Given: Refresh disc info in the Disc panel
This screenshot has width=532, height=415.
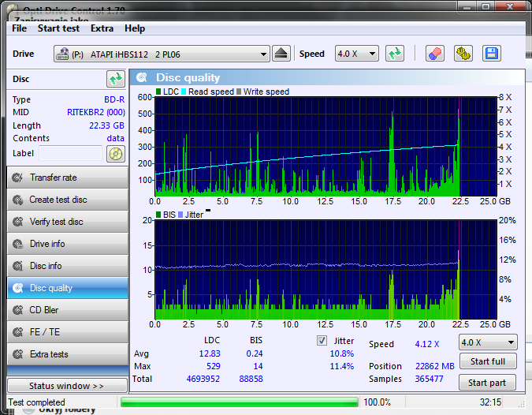Looking at the screenshot, I should tap(116, 79).
